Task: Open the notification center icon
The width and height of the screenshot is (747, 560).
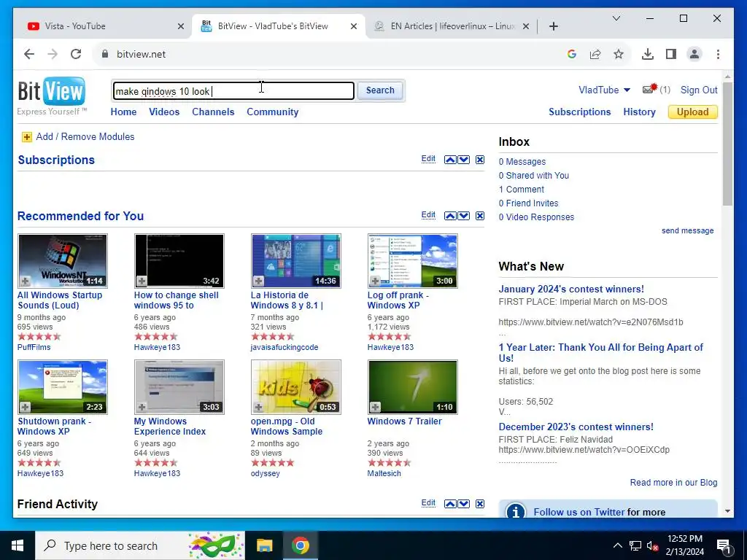Action: pyautogui.click(x=724, y=546)
